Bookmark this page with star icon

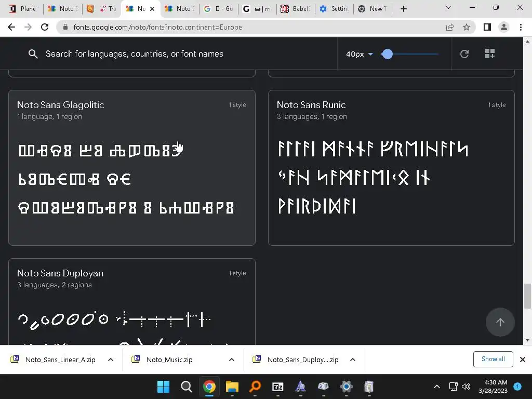(x=467, y=27)
